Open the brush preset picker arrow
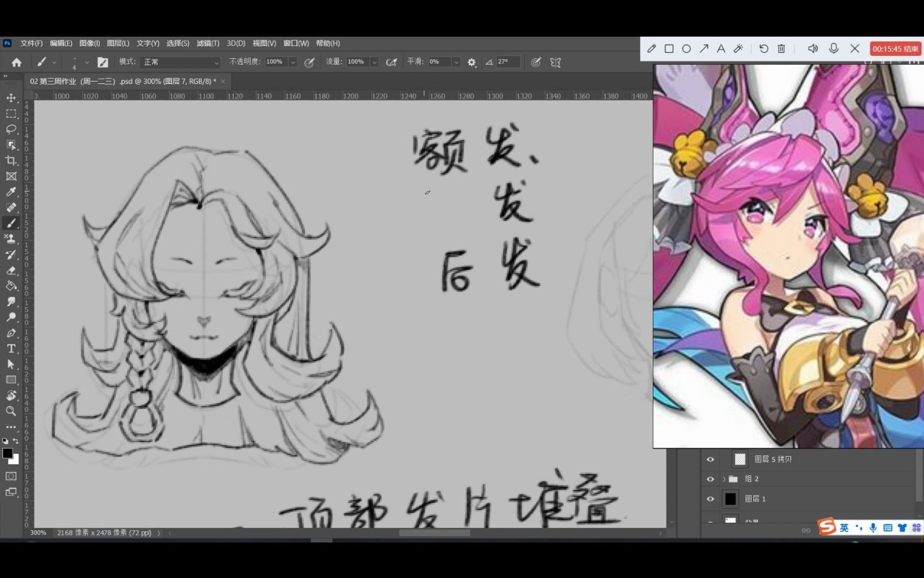Screen dimensions: 924x578 point(87,62)
